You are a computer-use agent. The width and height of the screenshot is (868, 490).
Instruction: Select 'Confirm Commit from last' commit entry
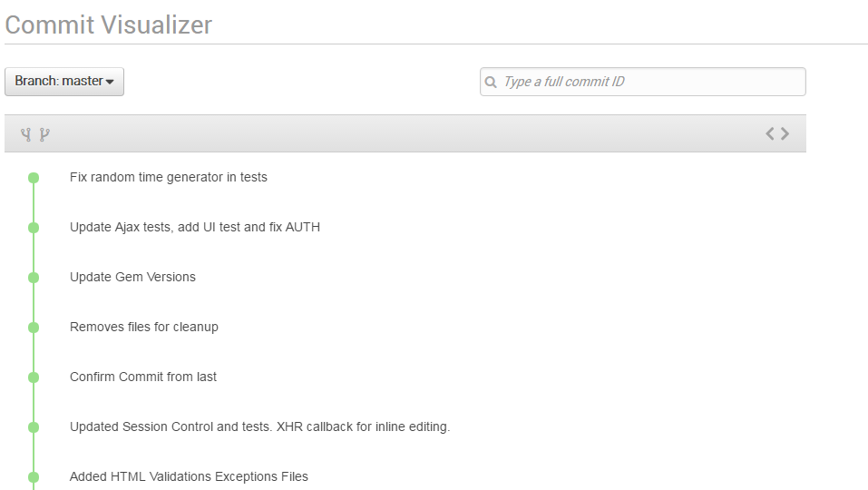[x=142, y=377]
